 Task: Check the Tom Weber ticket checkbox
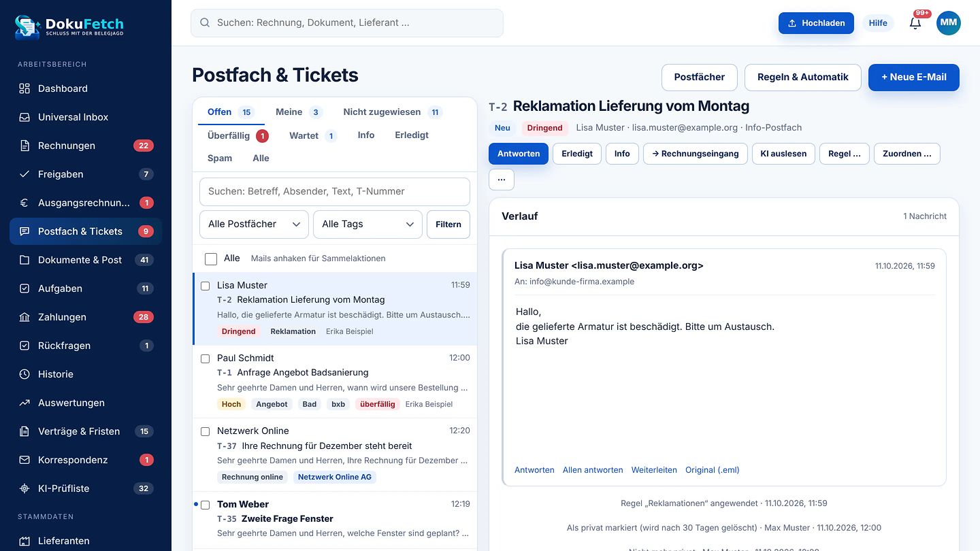(x=205, y=505)
